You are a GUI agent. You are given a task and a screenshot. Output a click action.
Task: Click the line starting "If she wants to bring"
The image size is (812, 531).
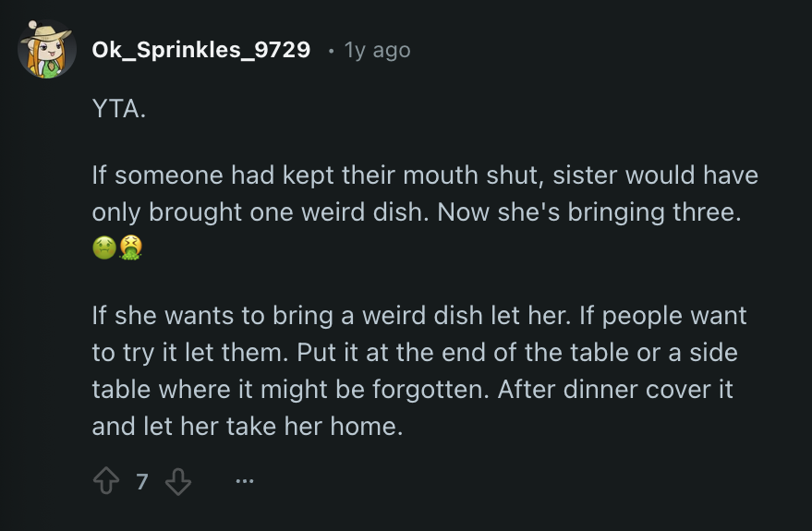coord(418,316)
